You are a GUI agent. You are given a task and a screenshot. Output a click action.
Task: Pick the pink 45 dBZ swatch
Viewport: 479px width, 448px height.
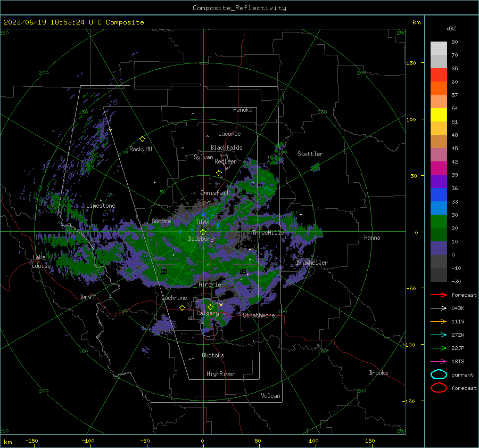pyautogui.click(x=439, y=154)
